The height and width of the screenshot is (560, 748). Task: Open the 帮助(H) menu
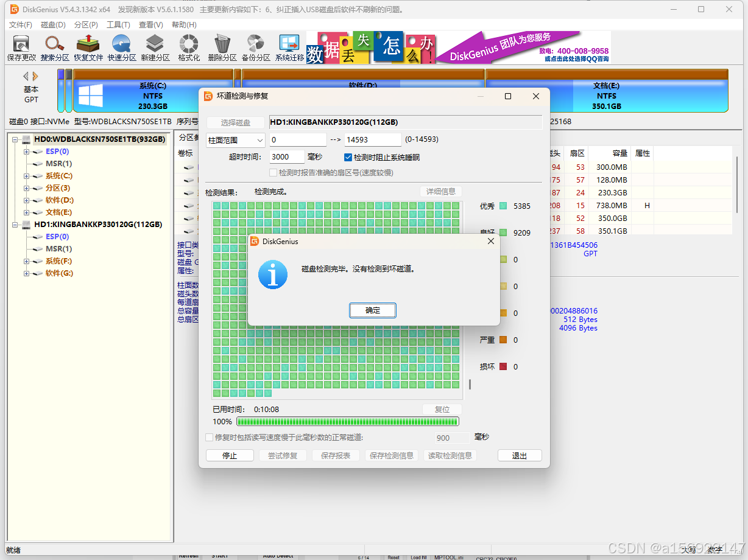pyautogui.click(x=184, y=25)
